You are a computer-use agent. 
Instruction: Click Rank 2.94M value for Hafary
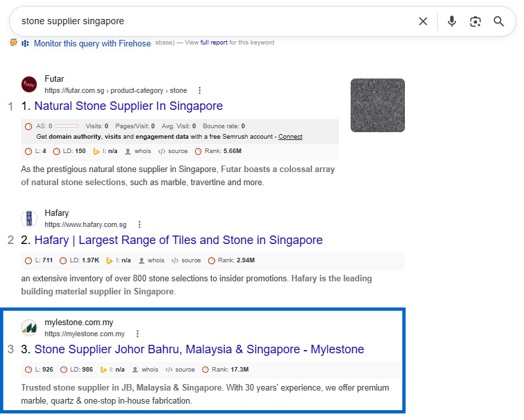tap(245, 260)
